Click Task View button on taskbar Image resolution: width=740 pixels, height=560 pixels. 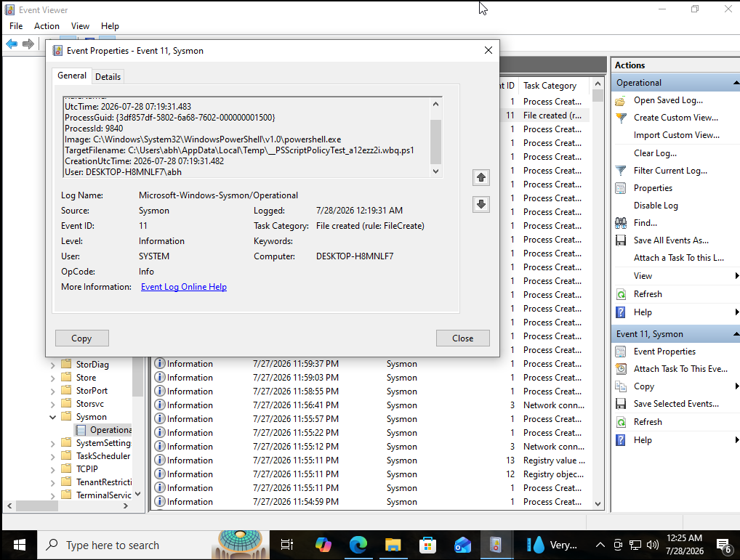pos(287,545)
